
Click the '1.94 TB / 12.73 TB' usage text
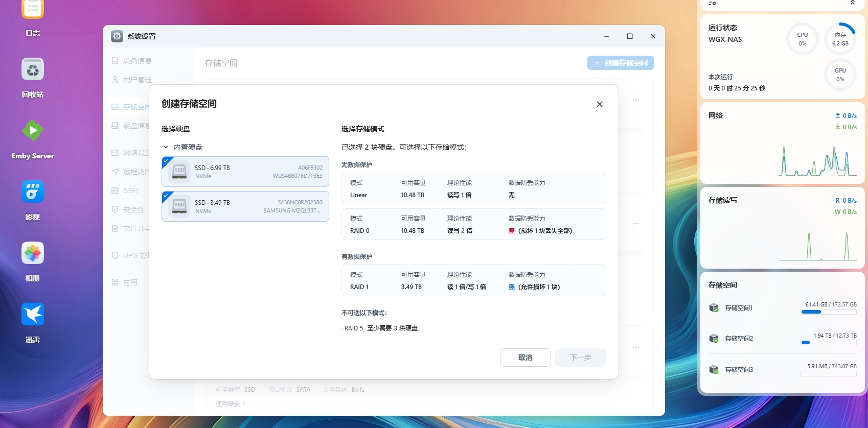point(835,336)
